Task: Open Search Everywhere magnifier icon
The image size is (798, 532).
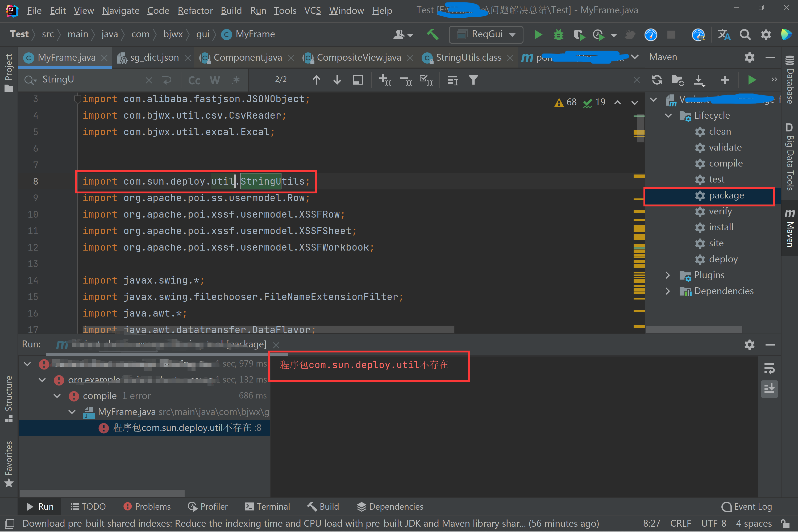Action: pyautogui.click(x=745, y=34)
